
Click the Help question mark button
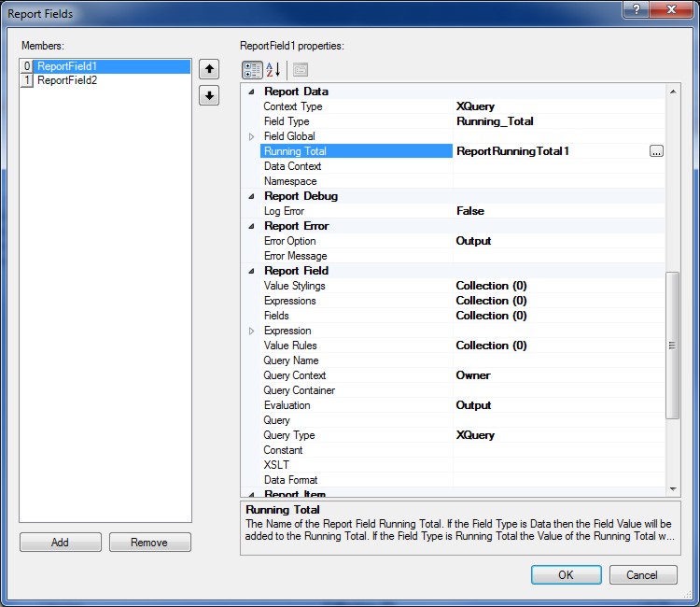pyautogui.click(x=636, y=9)
